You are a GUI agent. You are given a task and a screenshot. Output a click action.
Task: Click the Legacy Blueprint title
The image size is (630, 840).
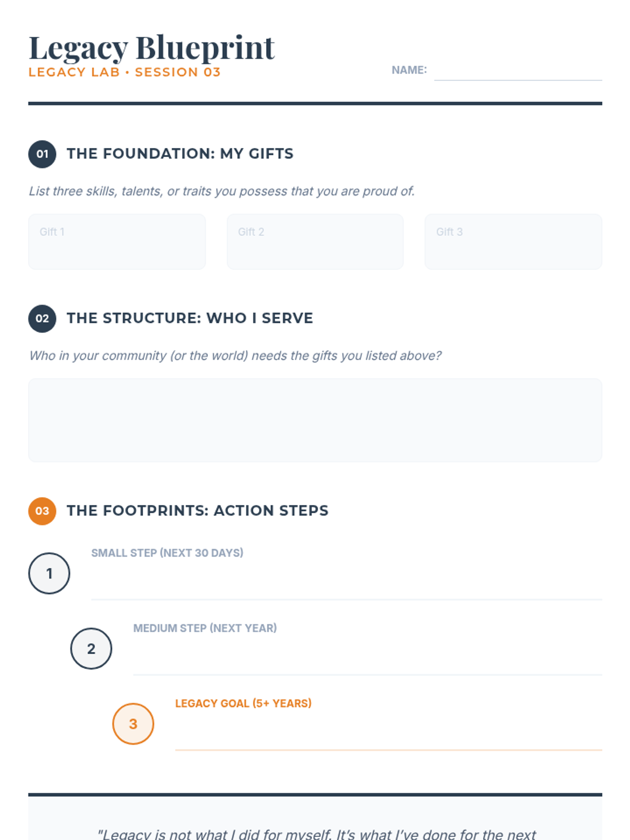pyautogui.click(x=152, y=47)
